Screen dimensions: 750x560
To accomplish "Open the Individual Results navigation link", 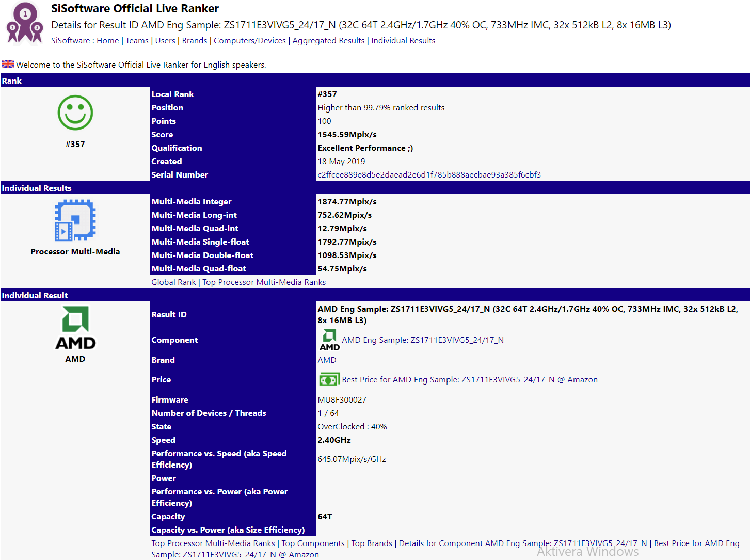I will point(403,41).
